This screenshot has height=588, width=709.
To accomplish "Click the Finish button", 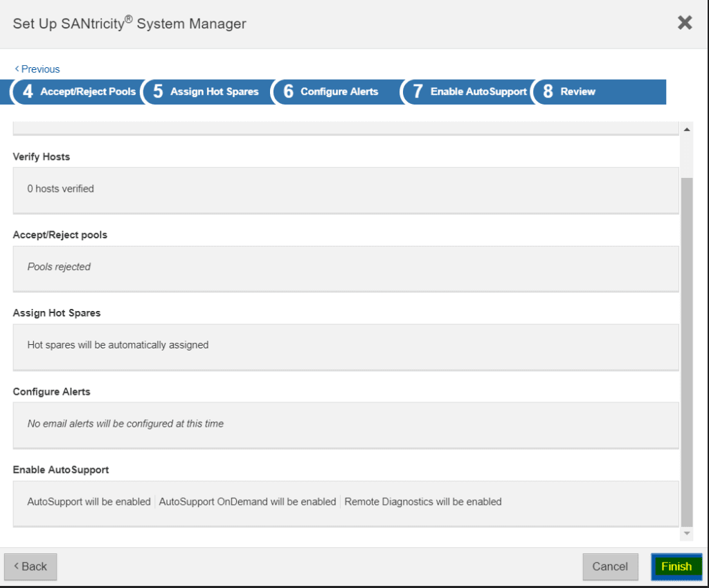I will coord(676,566).
